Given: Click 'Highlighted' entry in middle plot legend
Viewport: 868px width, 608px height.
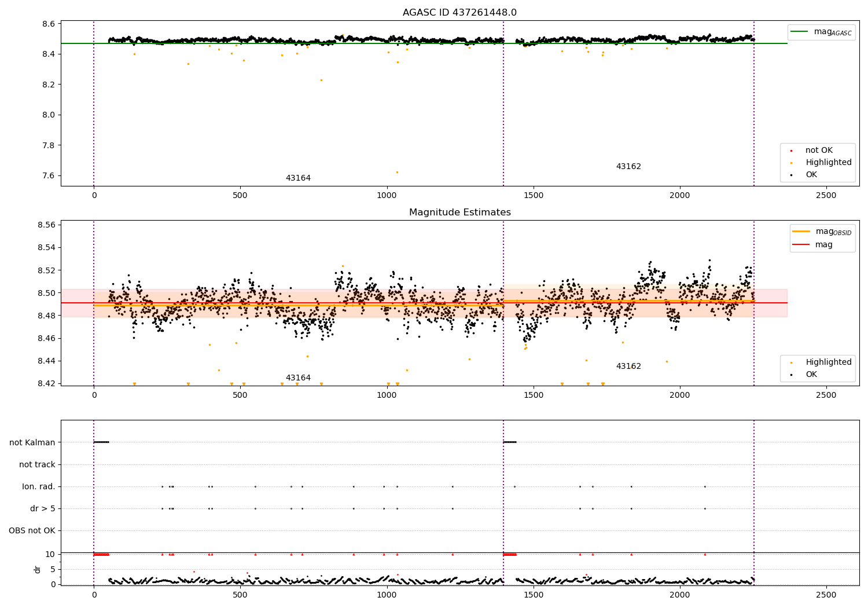Looking at the screenshot, I should [x=829, y=362].
